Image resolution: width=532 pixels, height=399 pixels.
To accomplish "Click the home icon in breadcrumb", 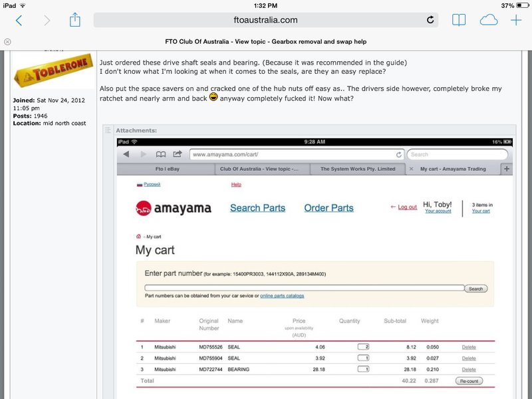I will pyautogui.click(x=138, y=237).
